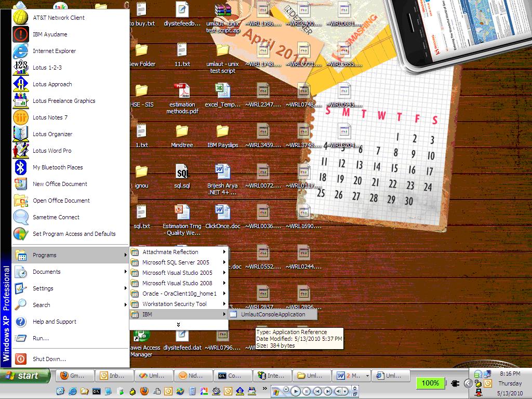Open the Search submenu
This screenshot has height=399, width=532.
pyautogui.click(x=71, y=305)
